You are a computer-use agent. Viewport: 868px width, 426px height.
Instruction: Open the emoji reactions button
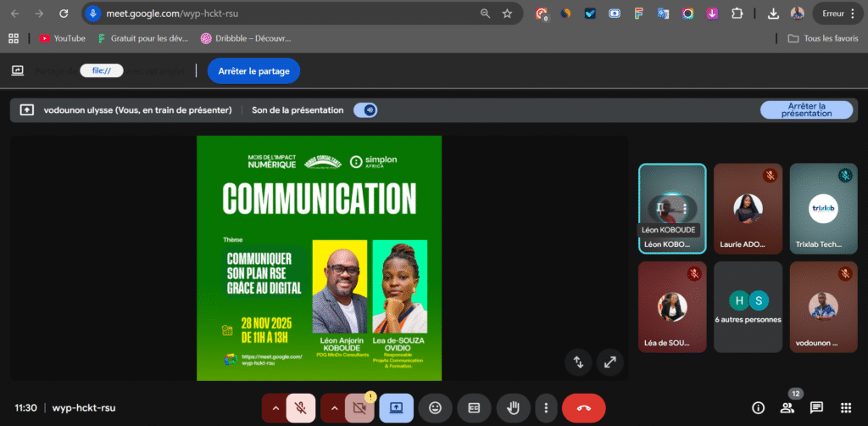[436, 408]
